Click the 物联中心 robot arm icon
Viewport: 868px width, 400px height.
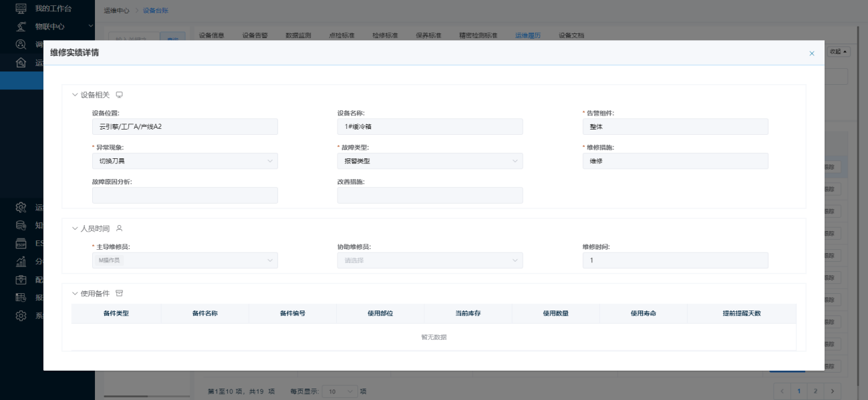click(x=21, y=27)
